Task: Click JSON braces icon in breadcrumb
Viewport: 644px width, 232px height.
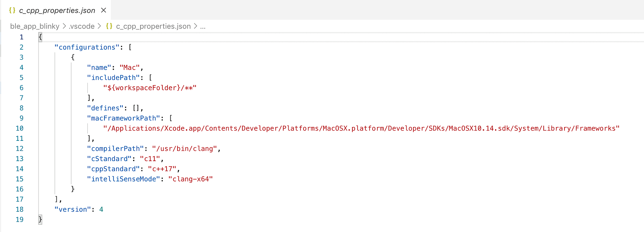Action: click(x=109, y=26)
